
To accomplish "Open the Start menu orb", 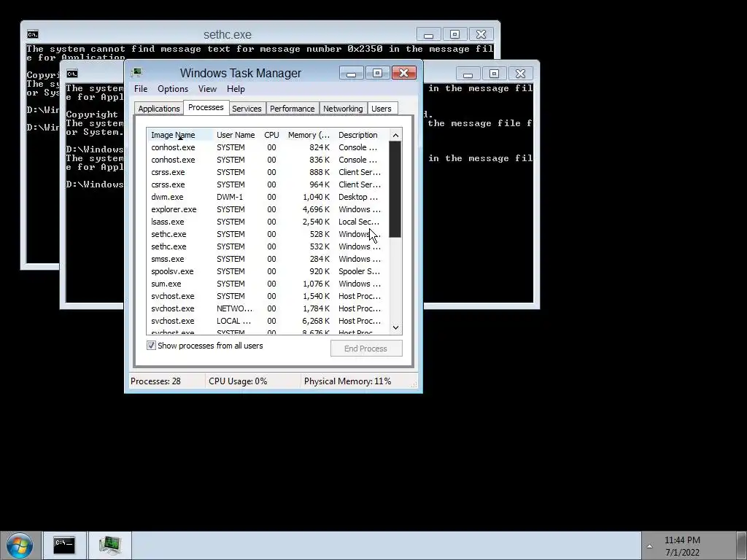I will tap(19, 545).
